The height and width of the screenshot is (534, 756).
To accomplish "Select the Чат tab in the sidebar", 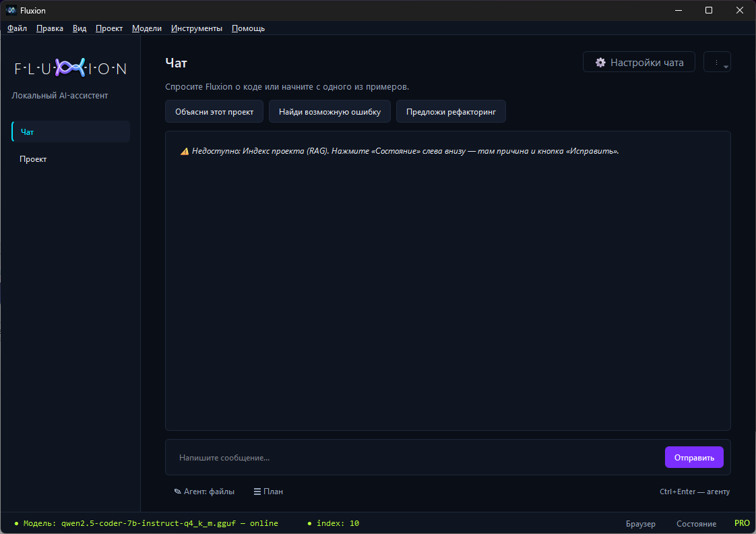I will (71, 131).
